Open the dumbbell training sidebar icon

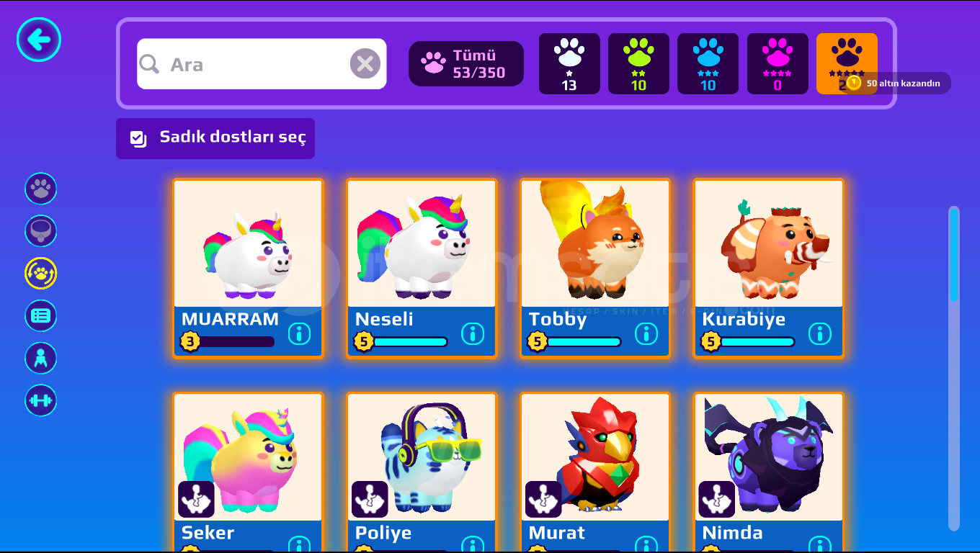point(41,400)
